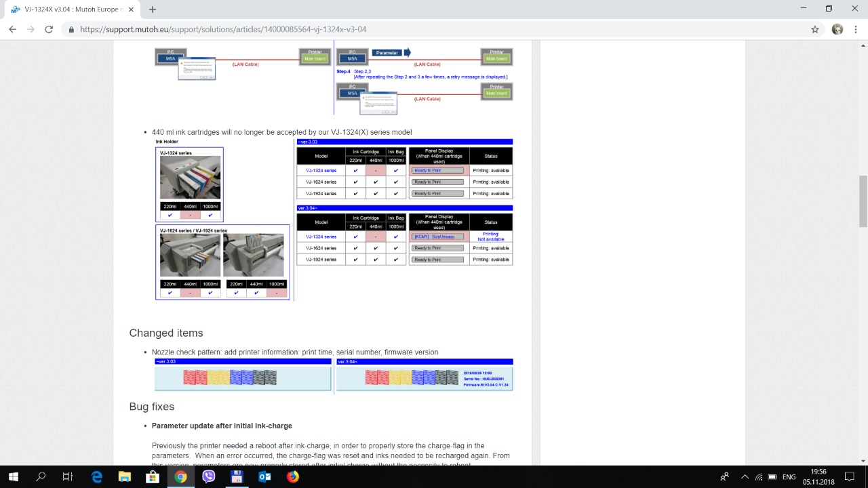Open Viber from the taskbar
Viewport: 868px width, 488px height.
(208, 476)
